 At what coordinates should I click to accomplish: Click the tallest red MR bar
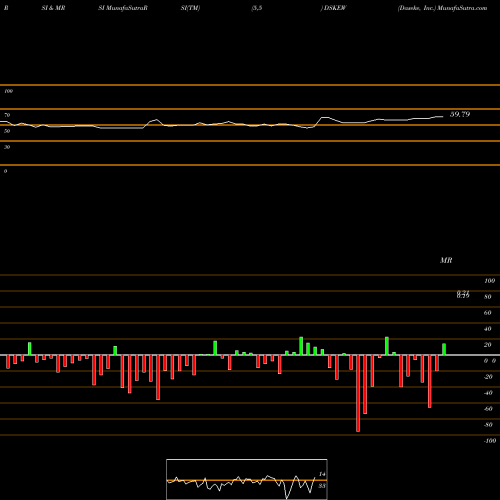358,393
